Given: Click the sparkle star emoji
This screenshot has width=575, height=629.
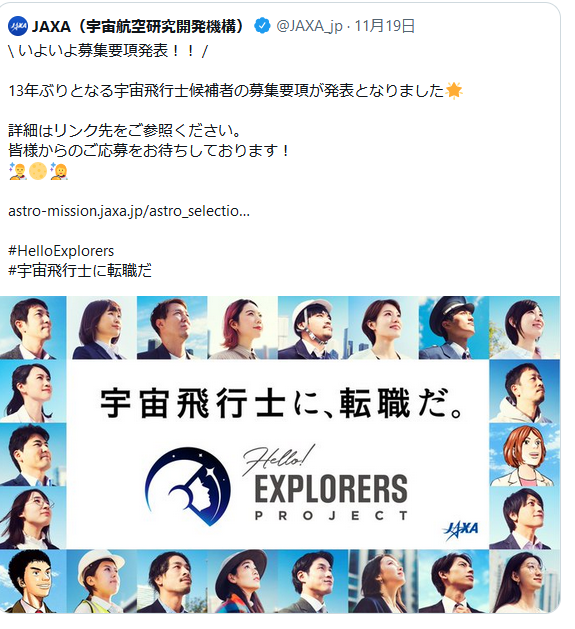Looking at the screenshot, I should tap(454, 90).
